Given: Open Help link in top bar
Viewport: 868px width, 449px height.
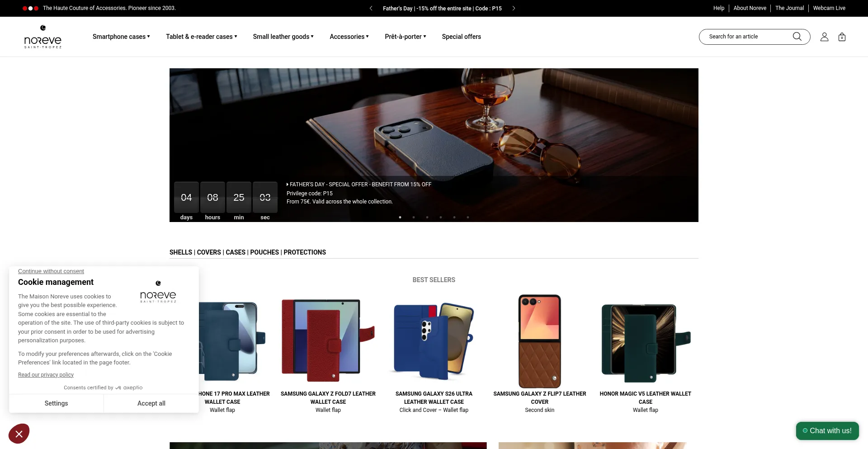Looking at the screenshot, I should click(719, 8).
